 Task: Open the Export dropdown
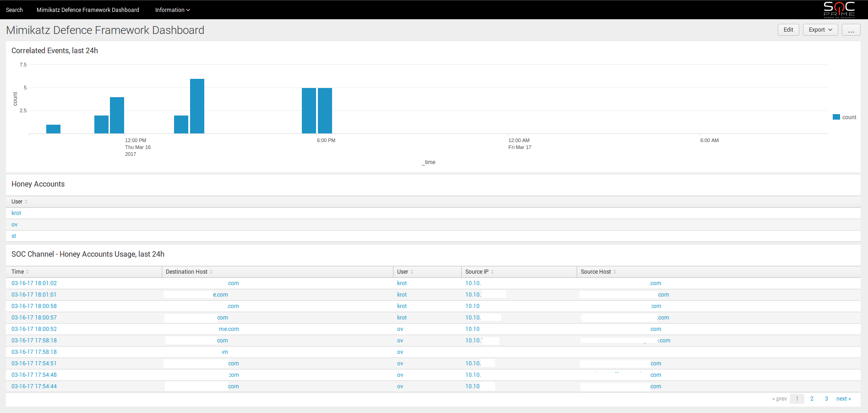820,30
